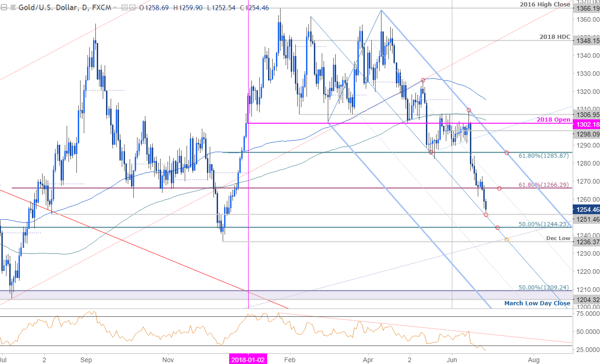
Task: Select the 2016 High Close label
Action: click(544, 4)
